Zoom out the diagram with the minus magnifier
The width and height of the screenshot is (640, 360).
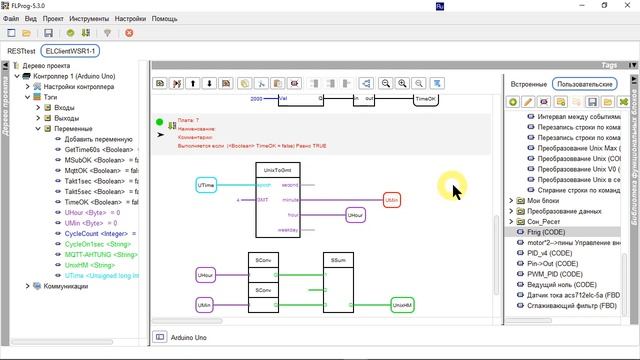pyautogui.click(x=385, y=83)
